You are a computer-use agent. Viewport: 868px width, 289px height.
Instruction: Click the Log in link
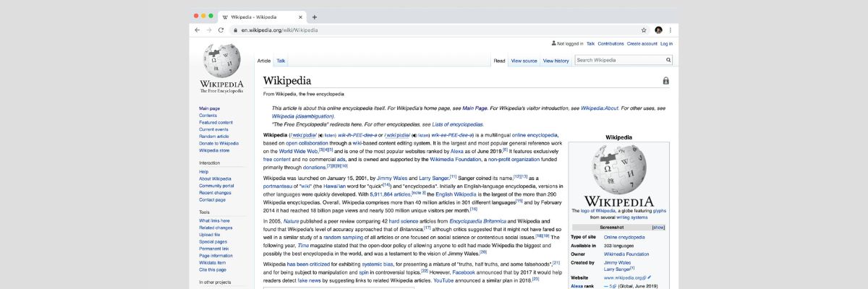click(x=666, y=43)
